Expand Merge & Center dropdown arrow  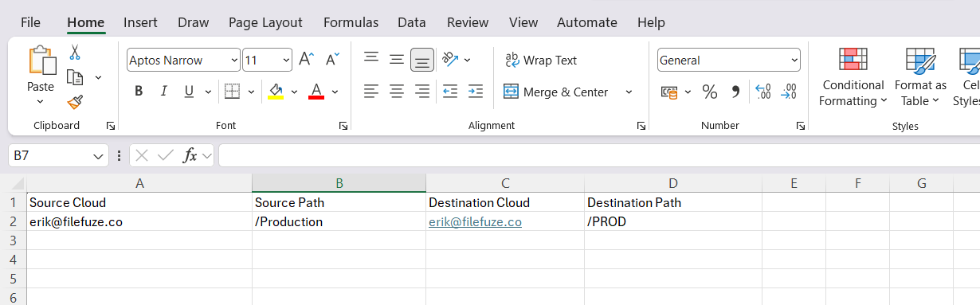click(x=629, y=92)
